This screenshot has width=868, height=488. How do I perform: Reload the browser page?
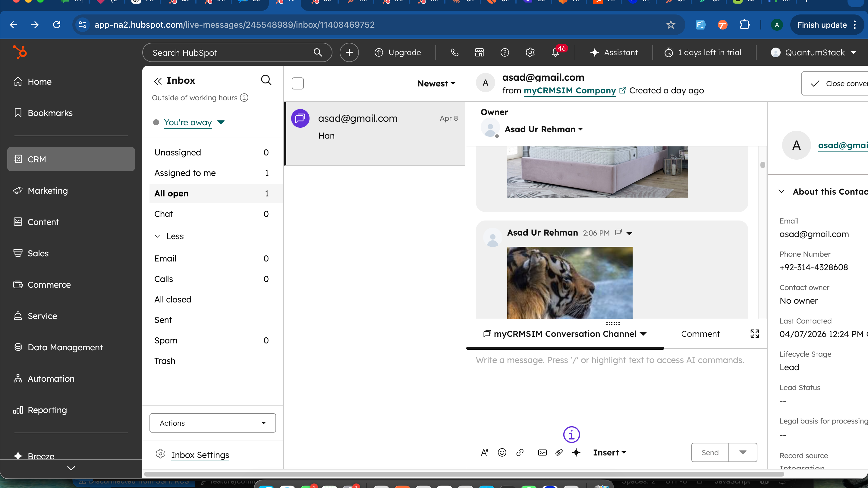coord(57,25)
